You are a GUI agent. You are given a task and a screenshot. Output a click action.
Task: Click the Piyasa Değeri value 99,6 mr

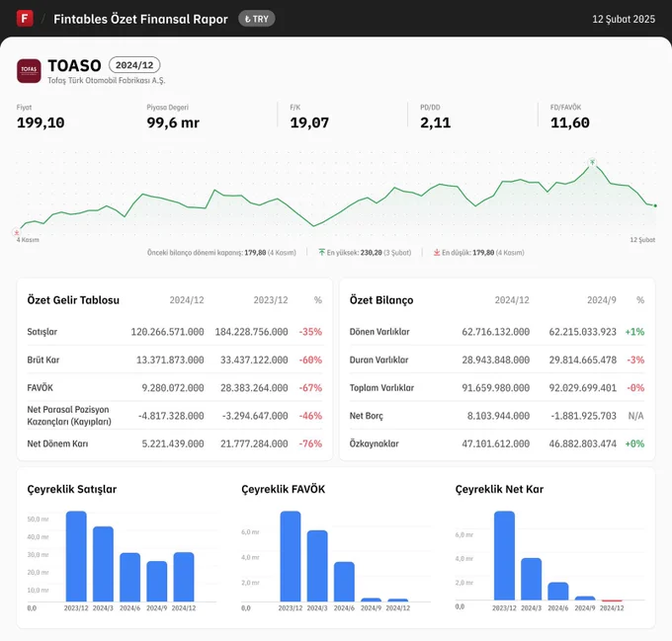pos(173,122)
